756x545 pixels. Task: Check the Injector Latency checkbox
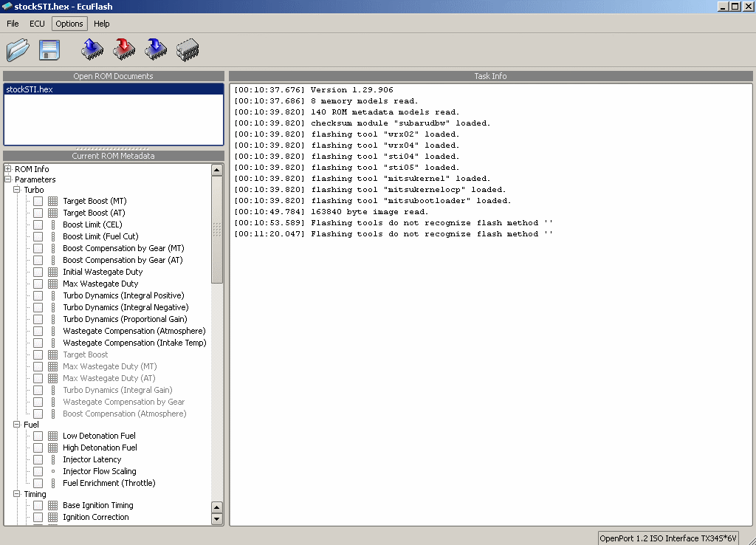click(x=38, y=459)
